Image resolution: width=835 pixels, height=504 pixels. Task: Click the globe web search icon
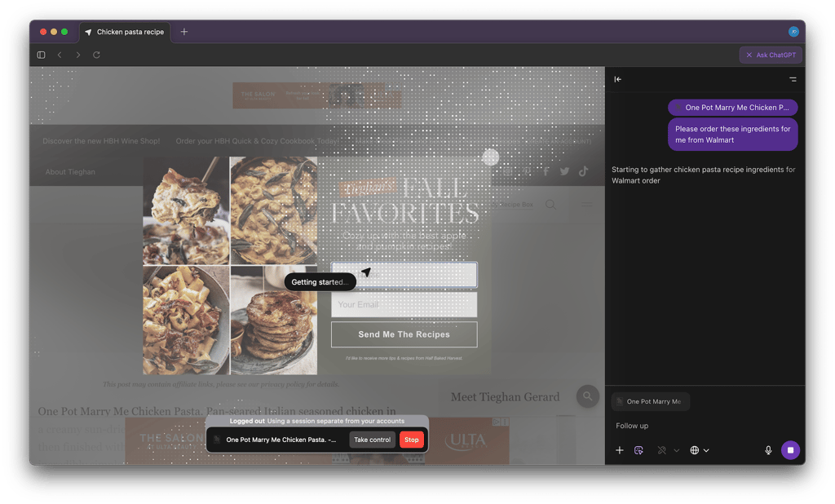695,450
